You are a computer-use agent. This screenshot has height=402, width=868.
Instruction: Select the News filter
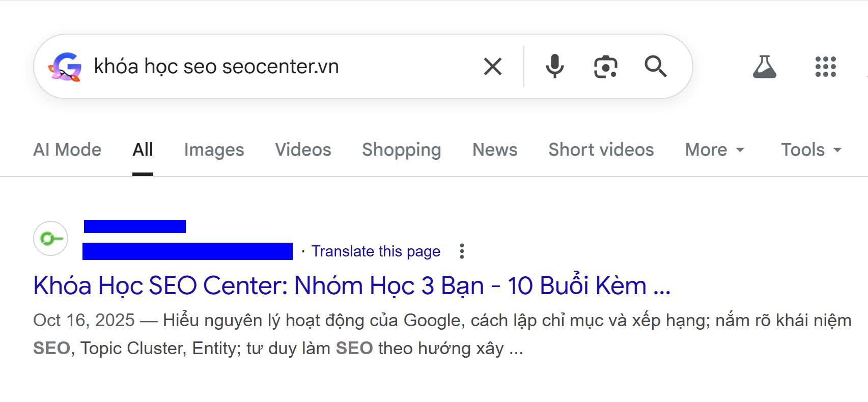[x=494, y=150]
